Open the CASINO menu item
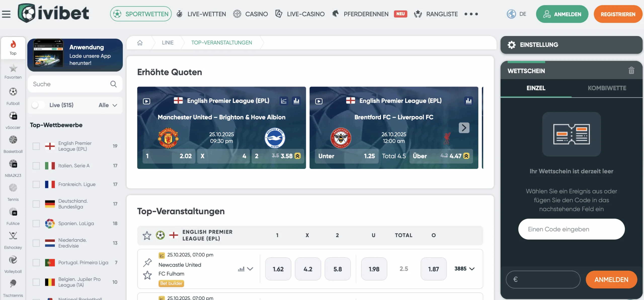 click(x=256, y=14)
